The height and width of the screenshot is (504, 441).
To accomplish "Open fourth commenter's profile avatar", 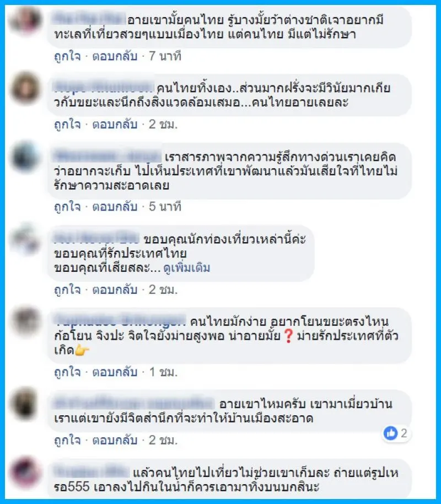I will (x=26, y=239).
